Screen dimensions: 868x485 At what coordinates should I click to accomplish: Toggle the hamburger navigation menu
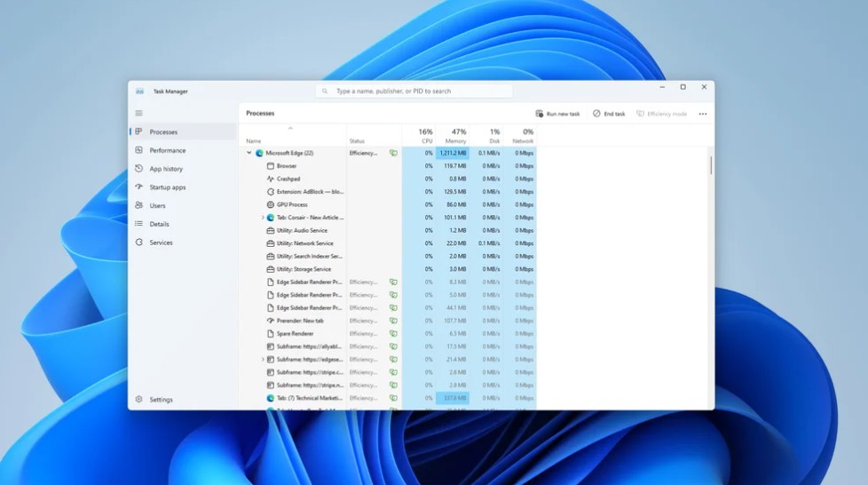click(x=139, y=113)
